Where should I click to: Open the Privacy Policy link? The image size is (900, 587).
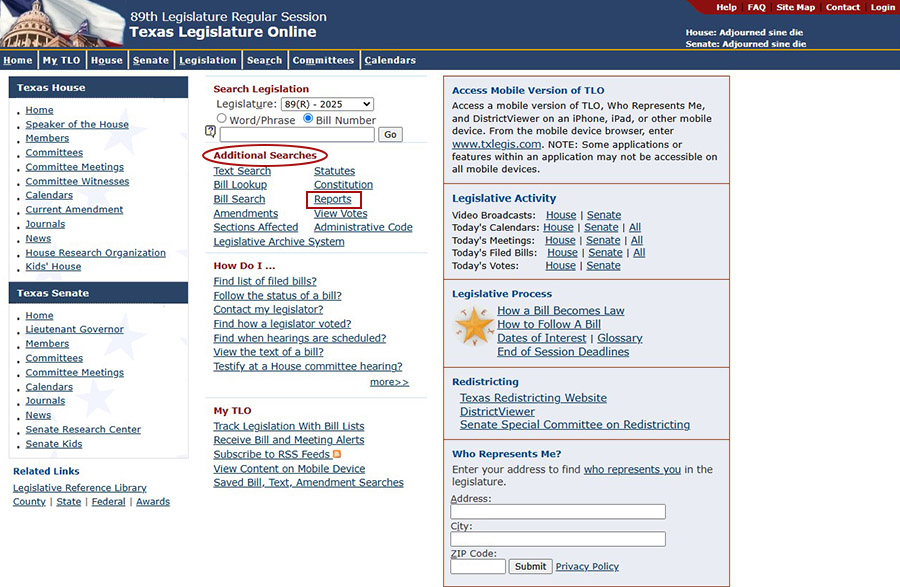[x=587, y=566]
